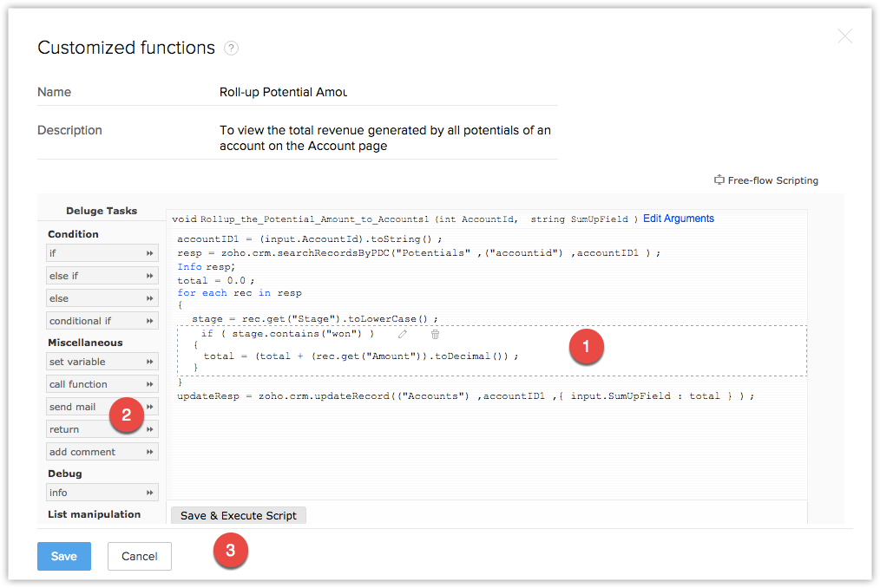Image resolution: width=880 pixels, height=588 pixels.
Task: Click the 'List manipulation' section heading
Action: tap(95, 514)
